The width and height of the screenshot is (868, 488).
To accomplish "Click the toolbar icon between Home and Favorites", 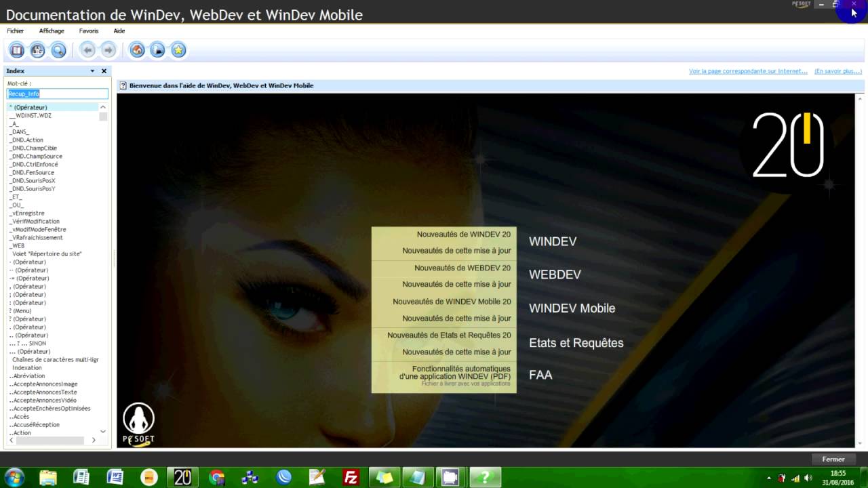I will 157,49.
